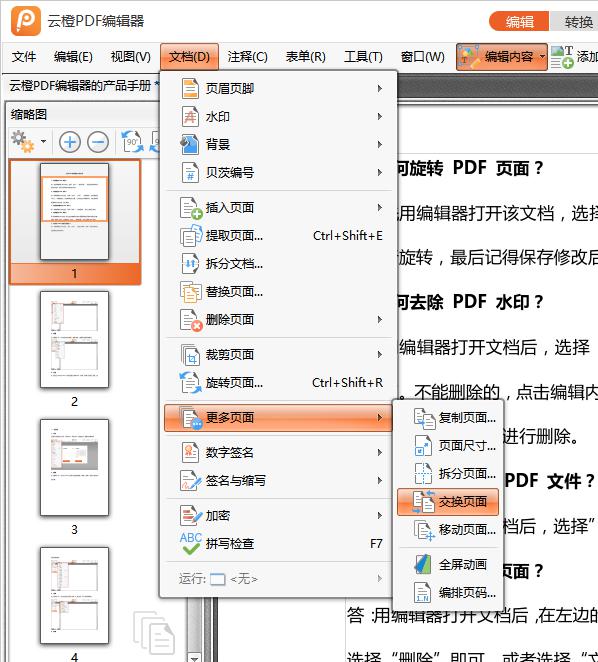Viewport: 598px width, 662px height.
Task: Click the 页眉页脚 menu icon
Action: click(190, 88)
